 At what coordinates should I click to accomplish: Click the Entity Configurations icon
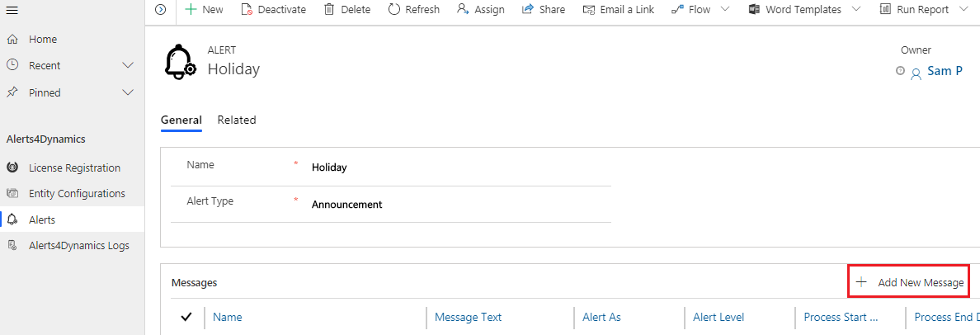[x=12, y=194]
